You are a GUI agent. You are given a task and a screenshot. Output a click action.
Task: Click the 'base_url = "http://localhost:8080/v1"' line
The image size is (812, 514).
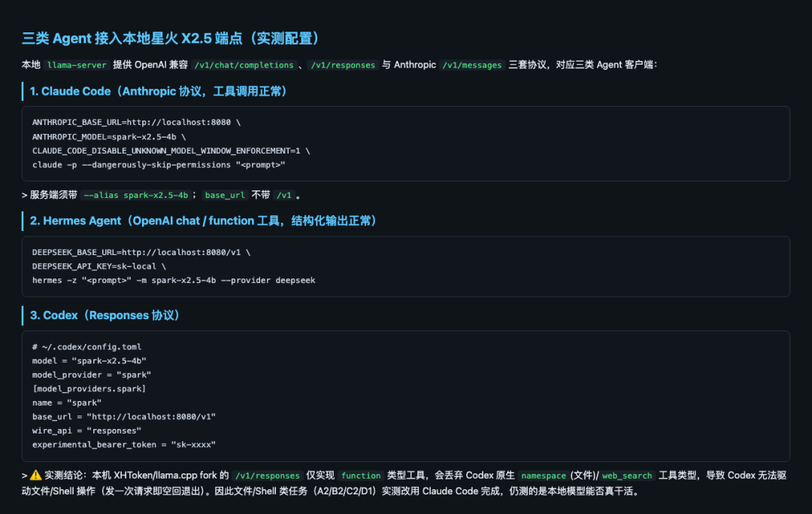click(124, 417)
